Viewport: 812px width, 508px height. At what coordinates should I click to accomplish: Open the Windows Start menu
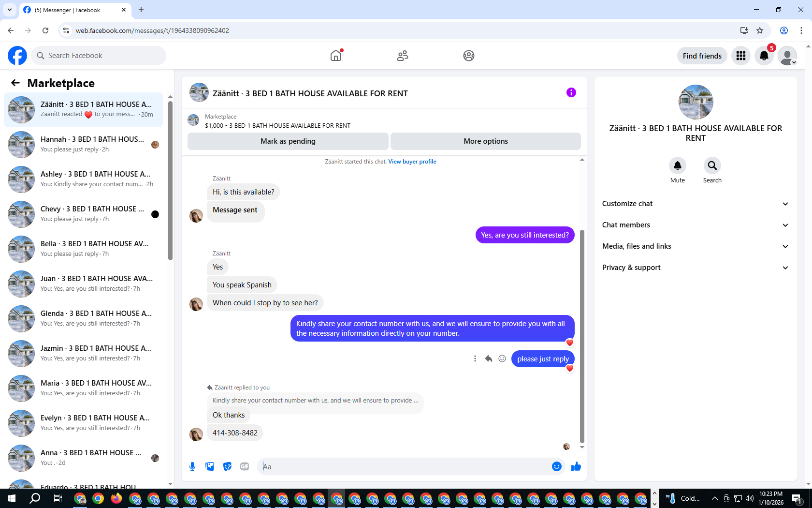point(12,498)
